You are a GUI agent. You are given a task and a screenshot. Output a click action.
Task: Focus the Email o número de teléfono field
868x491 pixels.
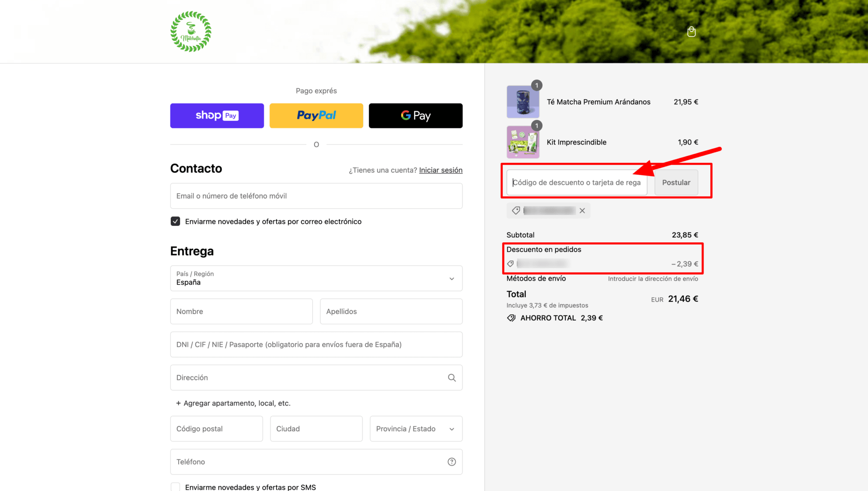point(316,196)
